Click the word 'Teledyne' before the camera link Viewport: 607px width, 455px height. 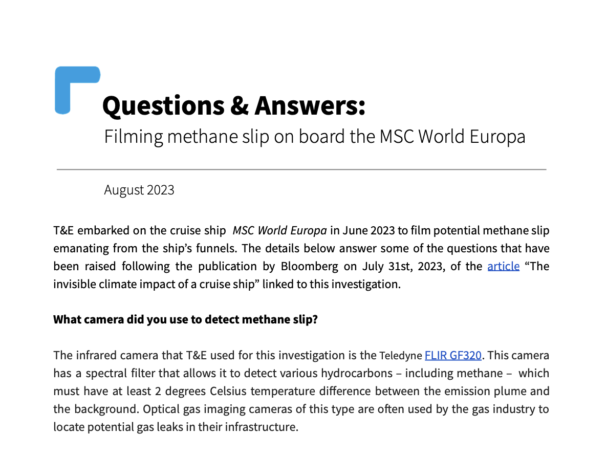tap(400, 355)
